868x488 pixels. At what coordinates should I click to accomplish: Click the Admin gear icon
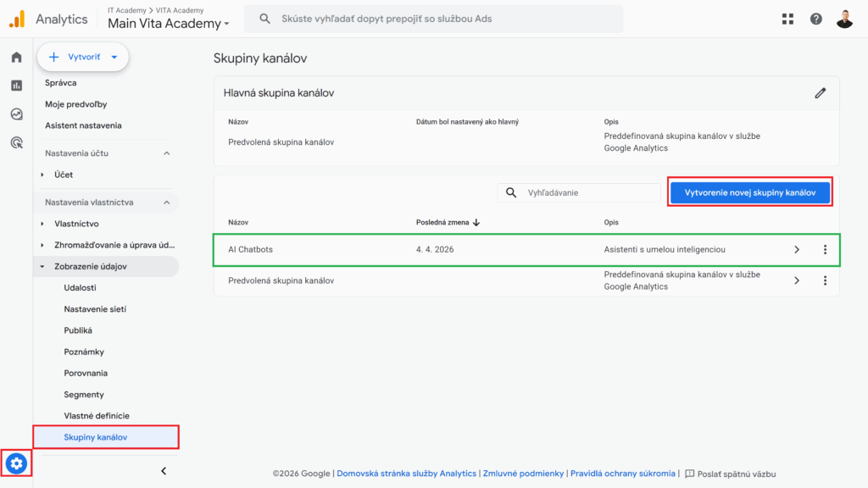tap(16, 463)
